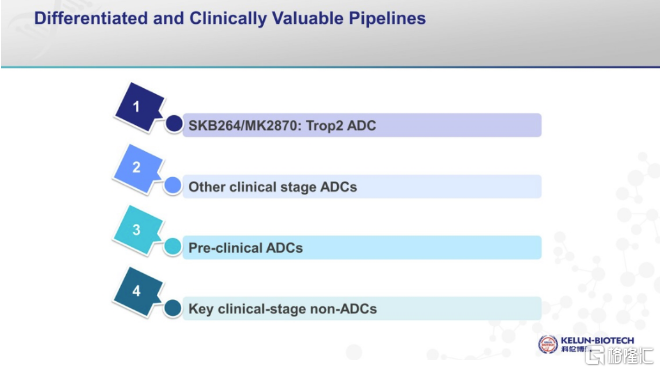Select the Other clinical stage ADCs bar
Viewport: 660px width, 372px height.
click(362, 186)
